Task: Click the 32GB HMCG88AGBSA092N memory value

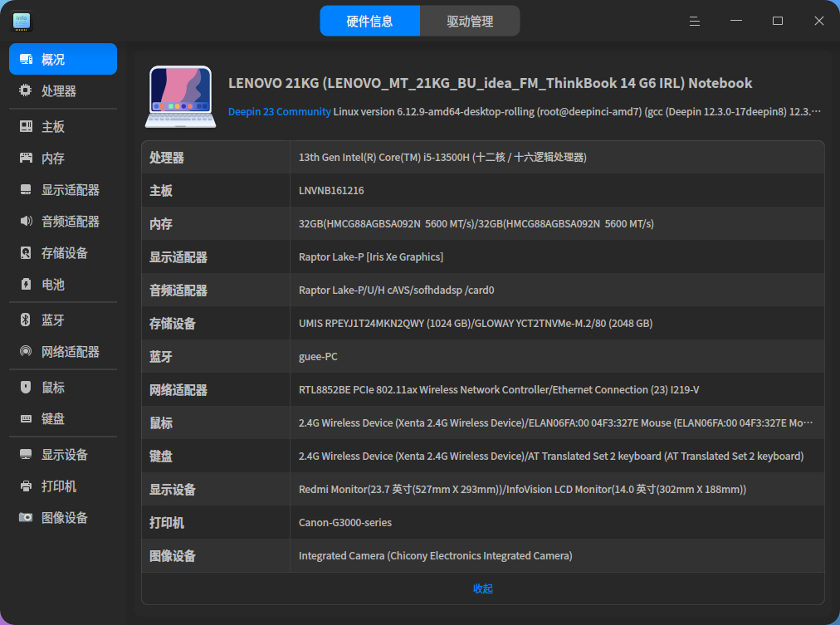Action: [x=476, y=223]
